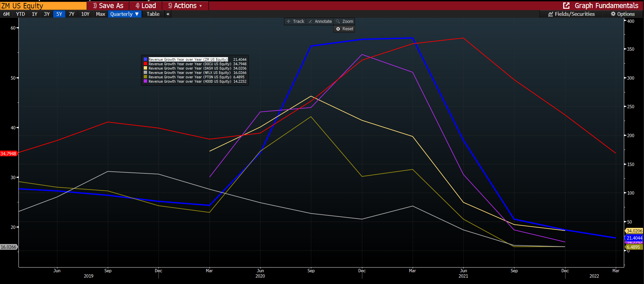Open the Quarterly periodicity dropdown
Viewport: 644px width, 284px height.
(x=125, y=14)
